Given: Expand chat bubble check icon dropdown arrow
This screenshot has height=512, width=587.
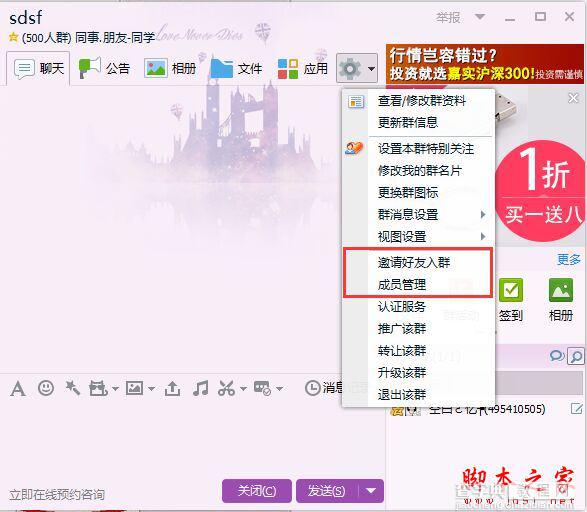Looking at the screenshot, I should pos(279,389).
